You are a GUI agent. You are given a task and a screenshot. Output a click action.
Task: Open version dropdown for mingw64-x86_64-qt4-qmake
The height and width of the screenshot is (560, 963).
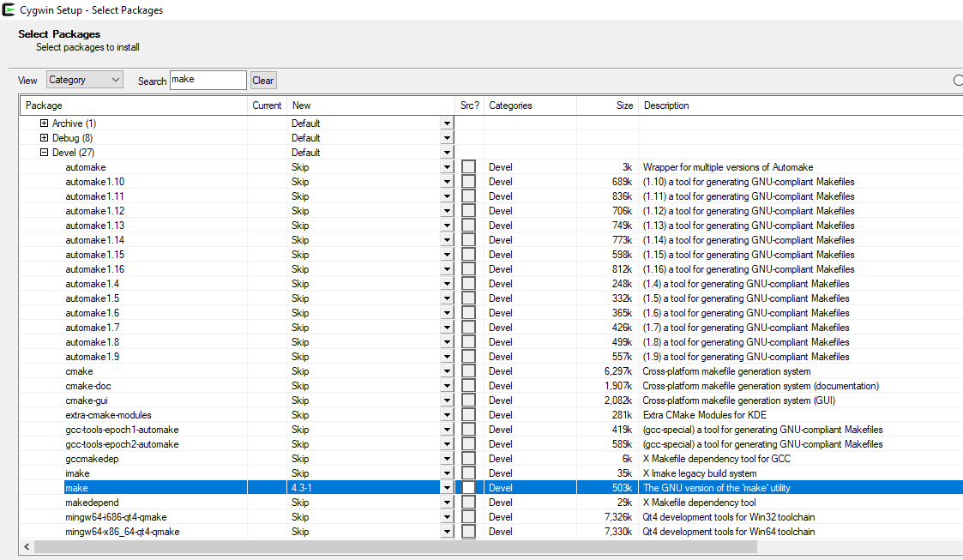click(x=447, y=532)
